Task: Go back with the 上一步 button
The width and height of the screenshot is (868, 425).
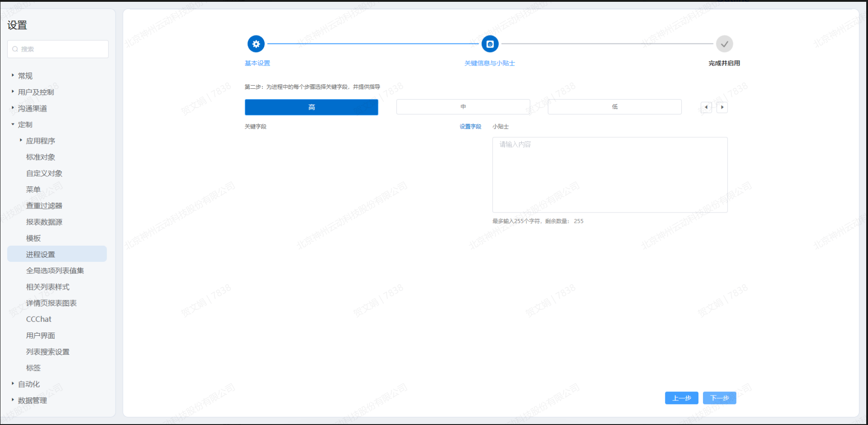Action: coord(681,398)
